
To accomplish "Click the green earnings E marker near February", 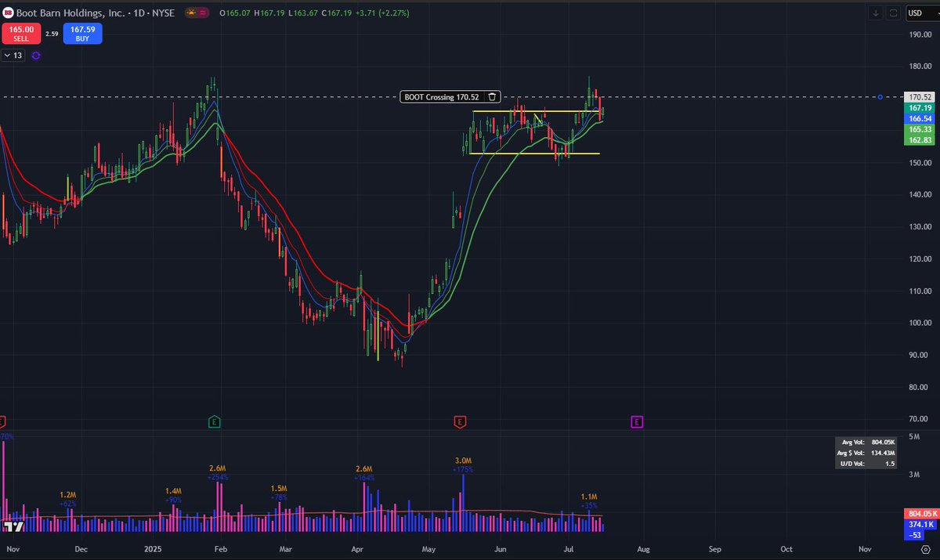I will click(x=214, y=422).
